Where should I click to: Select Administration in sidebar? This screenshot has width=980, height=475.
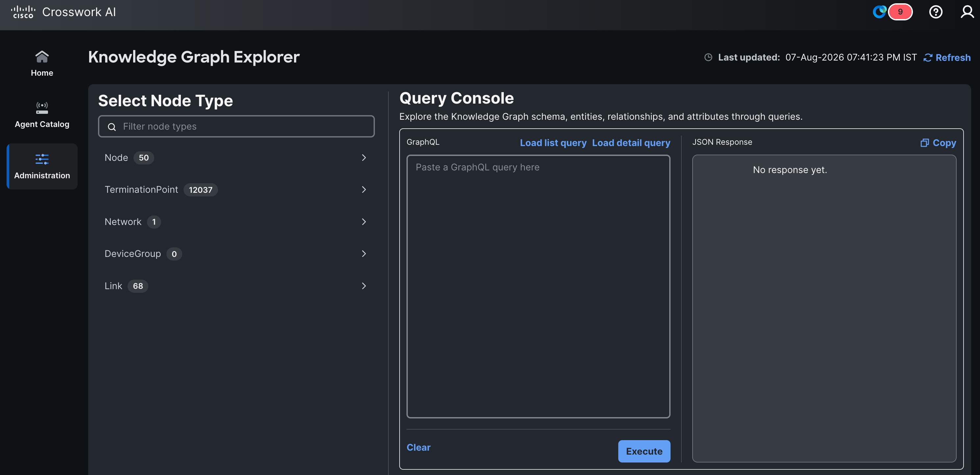click(x=42, y=166)
